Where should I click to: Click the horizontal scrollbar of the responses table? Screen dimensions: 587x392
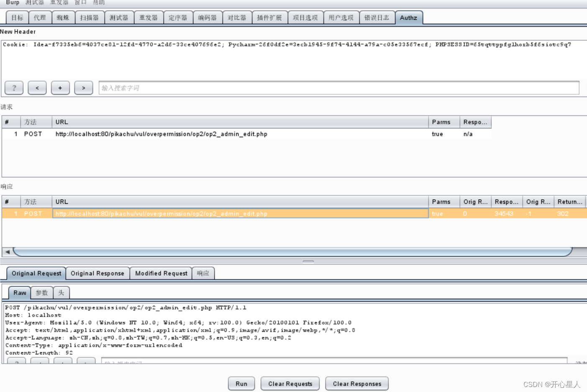(293, 252)
